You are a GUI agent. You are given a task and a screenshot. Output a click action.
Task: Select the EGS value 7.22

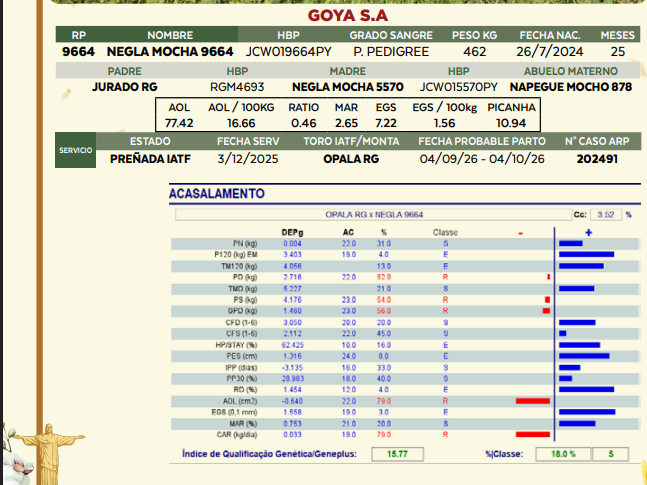click(x=386, y=123)
